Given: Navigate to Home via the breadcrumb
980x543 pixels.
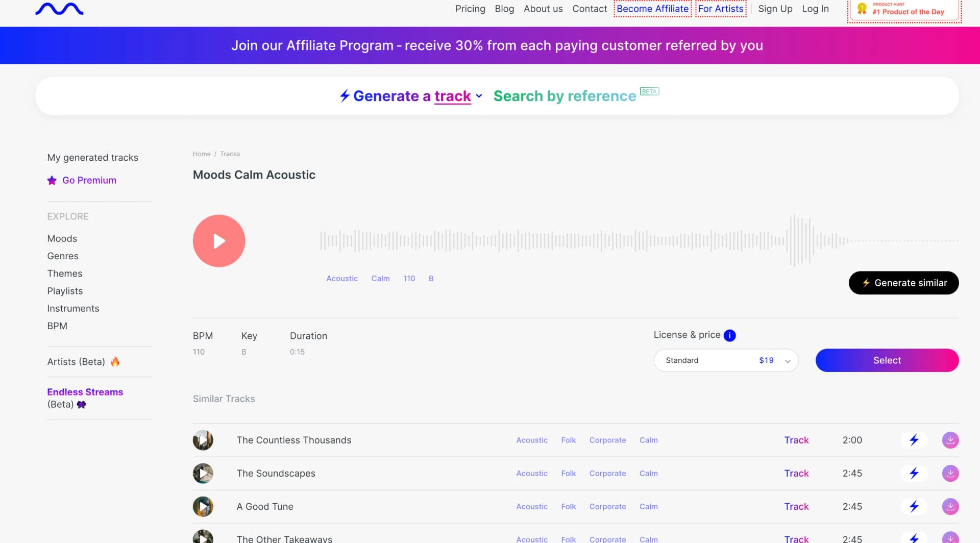Looking at the screenshot, I should (202, 154).
